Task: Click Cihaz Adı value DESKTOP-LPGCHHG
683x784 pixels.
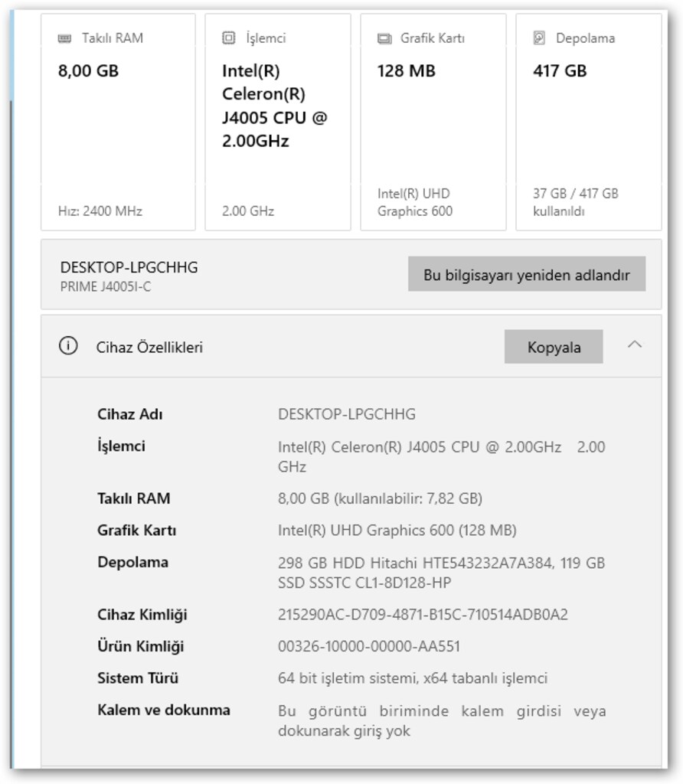Action: 347,414
